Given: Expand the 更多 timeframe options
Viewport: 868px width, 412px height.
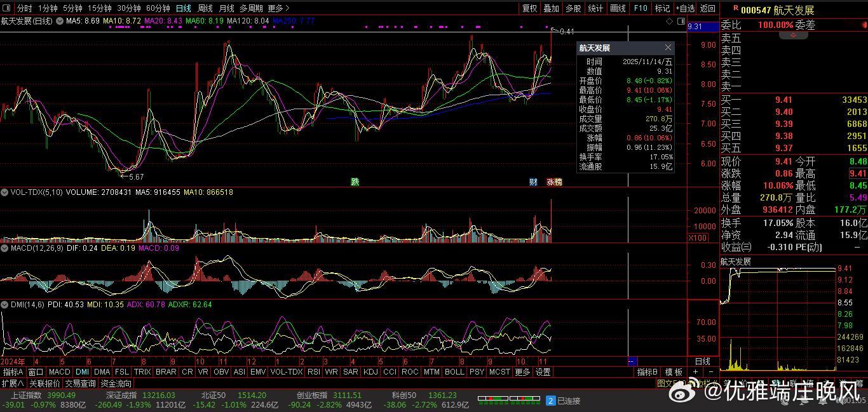Looking at the screenshot, I should 278,8.
